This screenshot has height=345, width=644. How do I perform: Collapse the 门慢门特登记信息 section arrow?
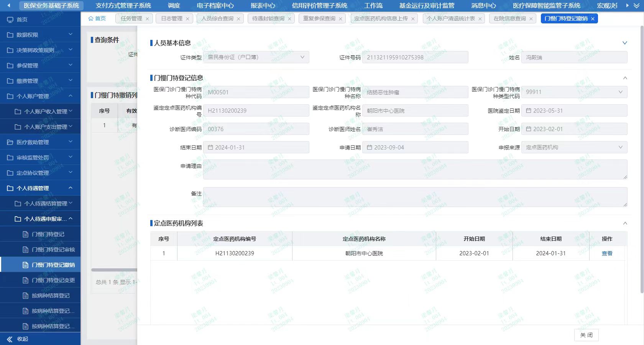[x=625, y=78]
